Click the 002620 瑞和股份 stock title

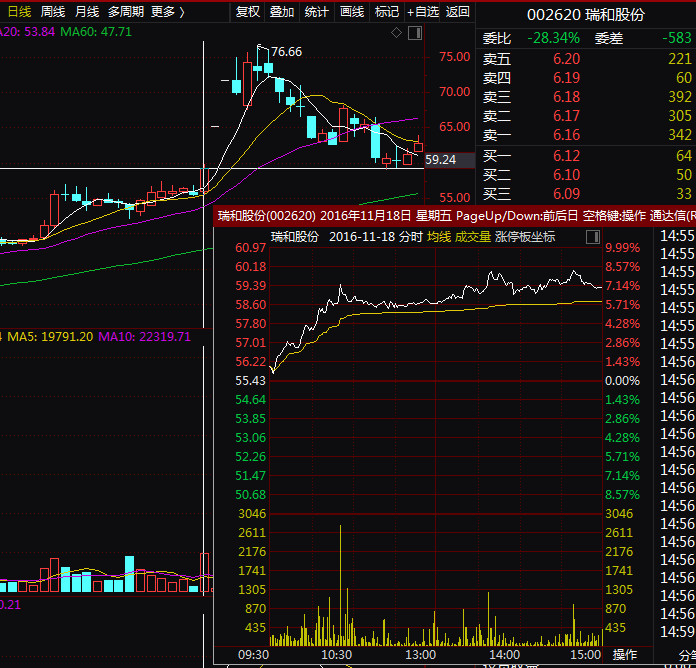[x=585, y=15]
